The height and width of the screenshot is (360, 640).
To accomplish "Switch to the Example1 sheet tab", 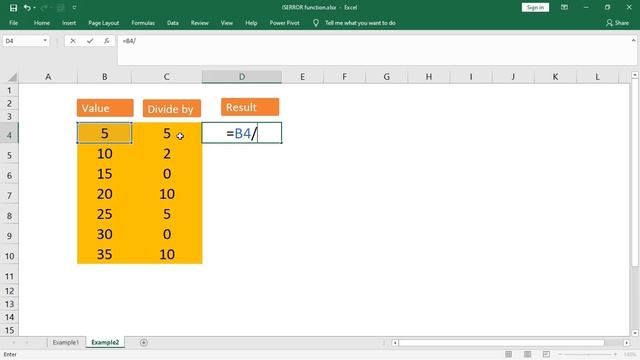I will click(65, 342).
